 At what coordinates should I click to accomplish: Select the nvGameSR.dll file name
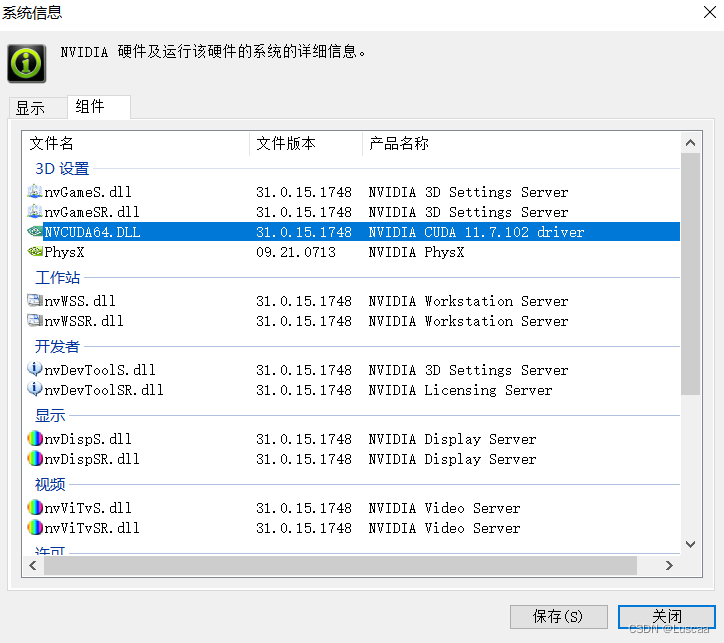[92, 212]
